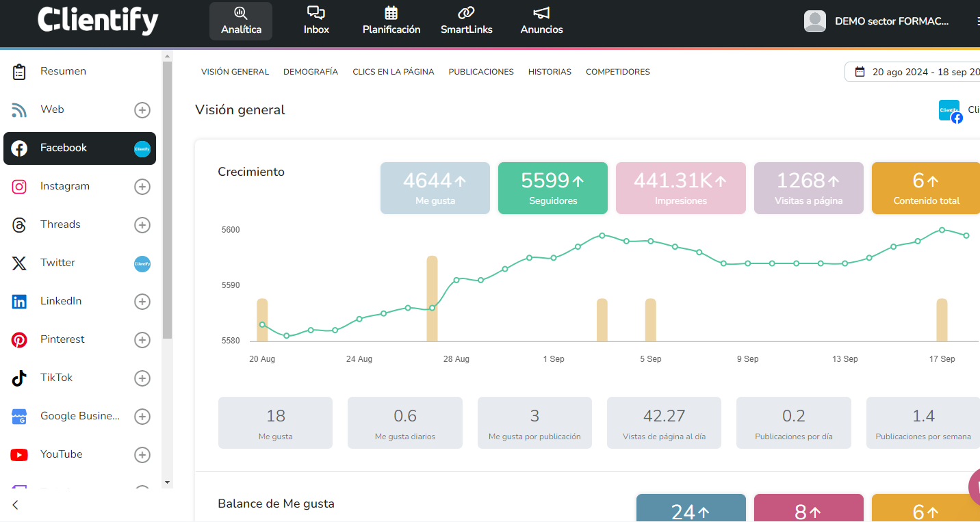
Task: Open the Analítica section
Action: [x=241, y=21]
